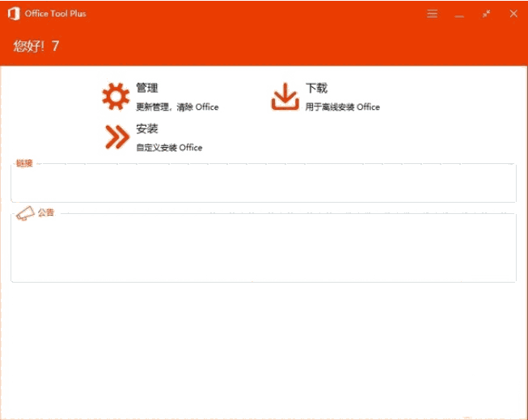Click the Office Tool Plus title text
The height and width of the screenshot is (420, 528).
pyautogui.click(x=55, y=14)
